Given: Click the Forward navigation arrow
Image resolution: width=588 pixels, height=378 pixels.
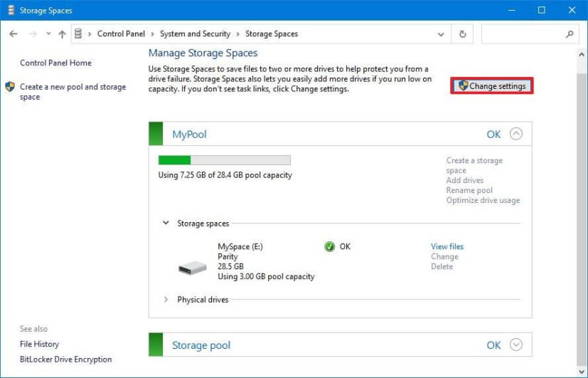Looking at the screenshot, I should pyautogui.click(x=33, y=33).
